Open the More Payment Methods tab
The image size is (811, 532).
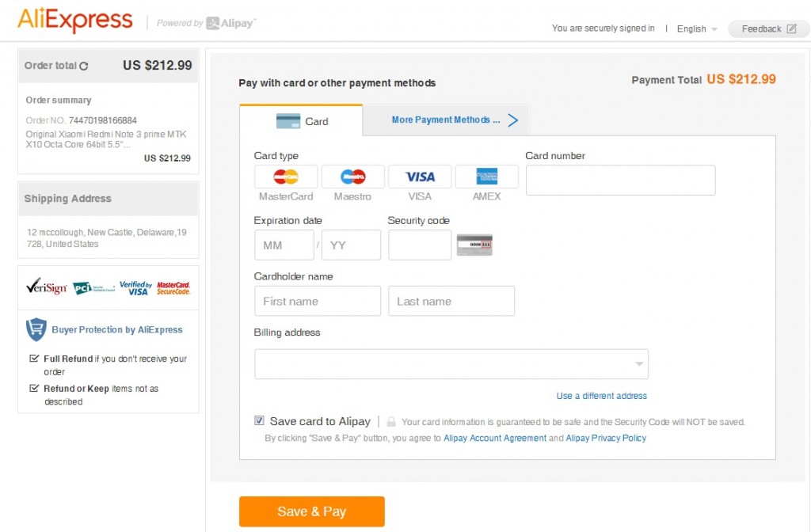pyautogui.click(x=445, y=120)
